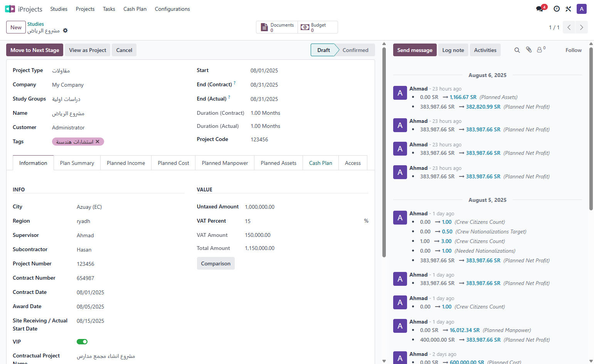Open the Budget smart button

coord(318,27)
